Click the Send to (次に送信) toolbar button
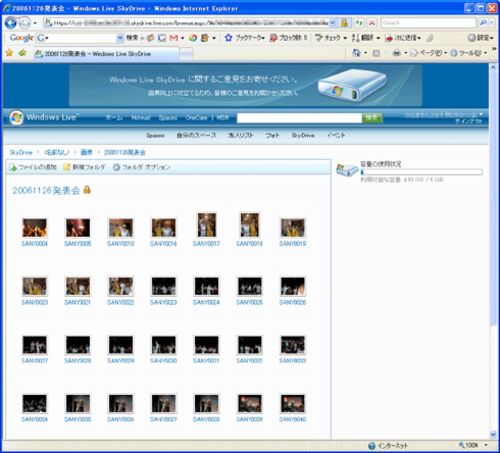 click(x=403, y=38)
